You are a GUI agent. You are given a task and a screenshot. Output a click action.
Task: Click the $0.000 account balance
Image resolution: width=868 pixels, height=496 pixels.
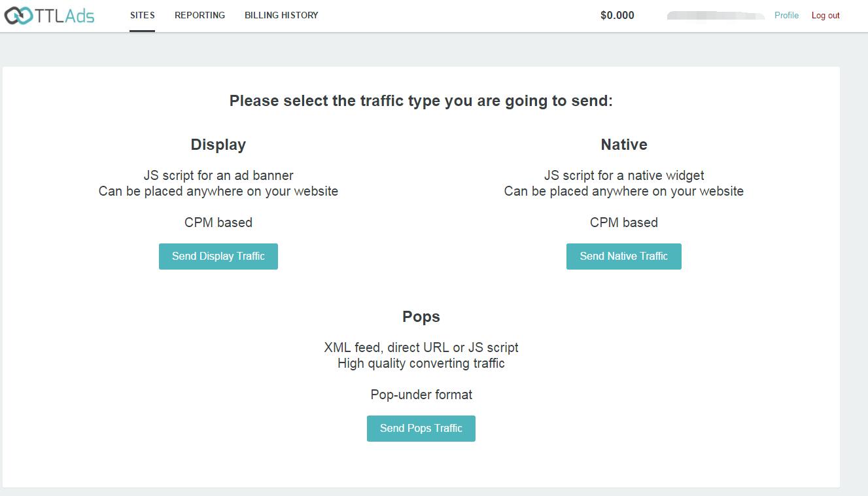coord(617,16)
